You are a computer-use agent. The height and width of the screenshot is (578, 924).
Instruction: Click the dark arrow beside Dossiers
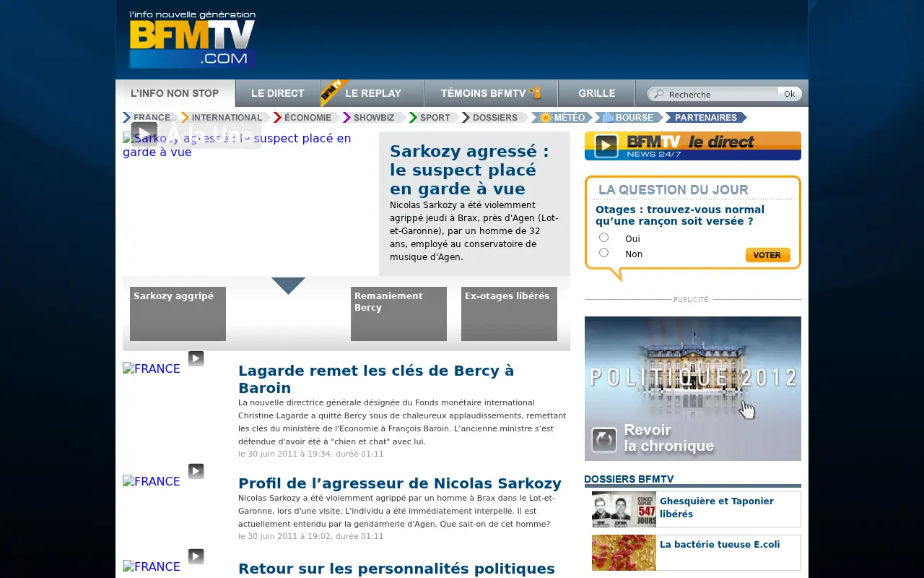tap(466, 118)
